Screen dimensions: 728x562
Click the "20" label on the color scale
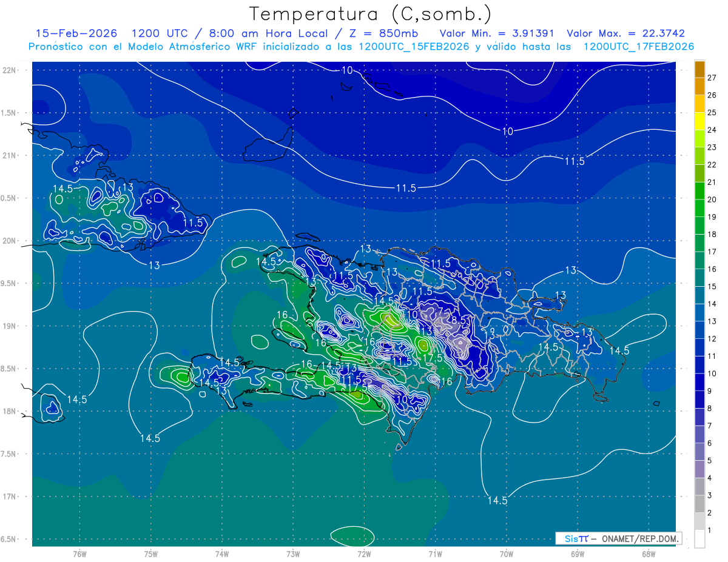click(x=712, y=199)
